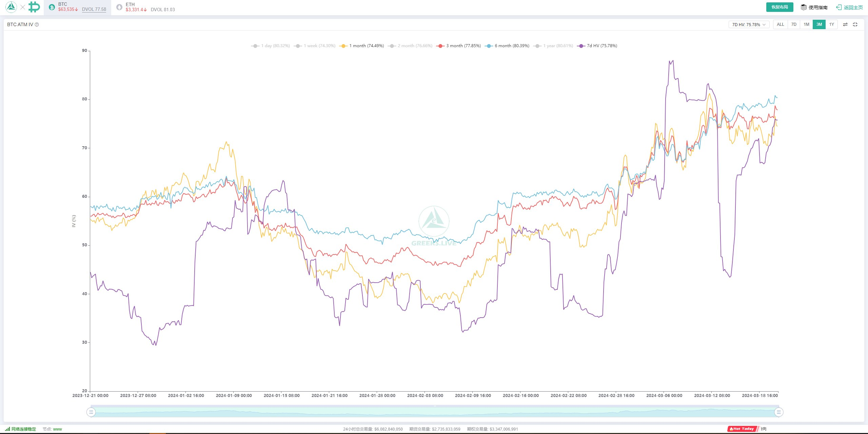Screen dimensions: 868x434
Task: Open the 7D HV: 75.78% dropdown
Action: 749,24
